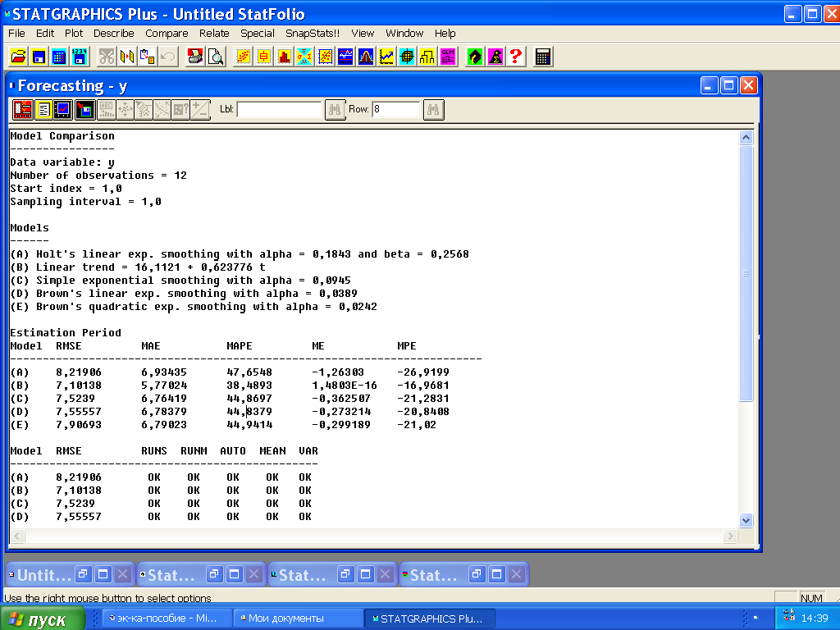This screenshot has width=840, height=630.
Task: Click model (E) MPE value -21,02
Action: (x=416, y=425)
